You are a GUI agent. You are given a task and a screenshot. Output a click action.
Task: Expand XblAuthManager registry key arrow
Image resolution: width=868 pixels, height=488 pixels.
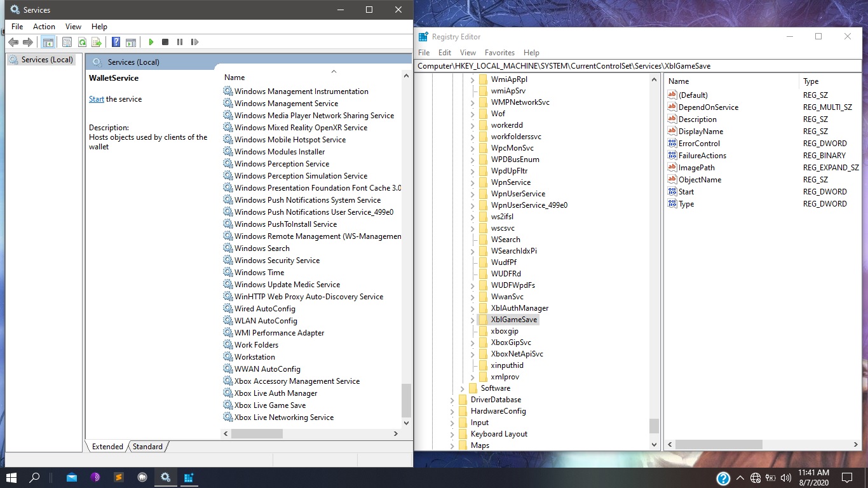[472, 308]
